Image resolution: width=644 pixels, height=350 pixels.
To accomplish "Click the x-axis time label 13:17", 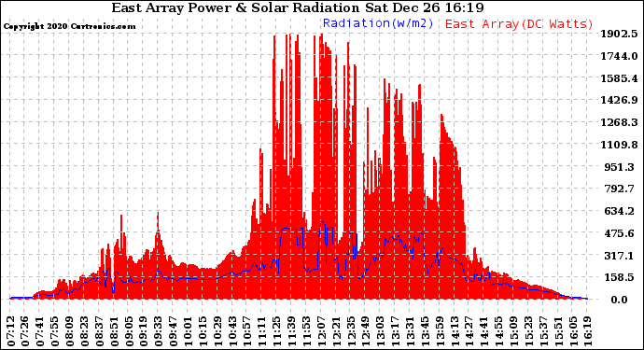I will point(396,331).
